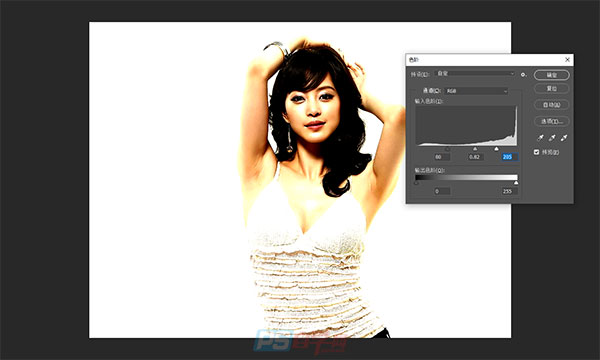Click the output white slider handle
This screenshot has height=360, width=600.
tap(516, 183)
